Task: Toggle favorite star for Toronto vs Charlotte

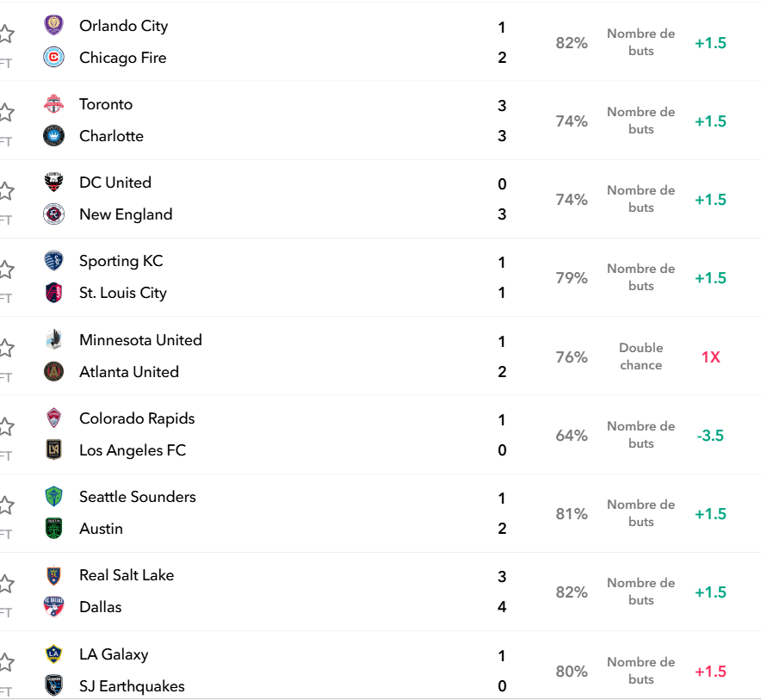Action: (6, 113)
